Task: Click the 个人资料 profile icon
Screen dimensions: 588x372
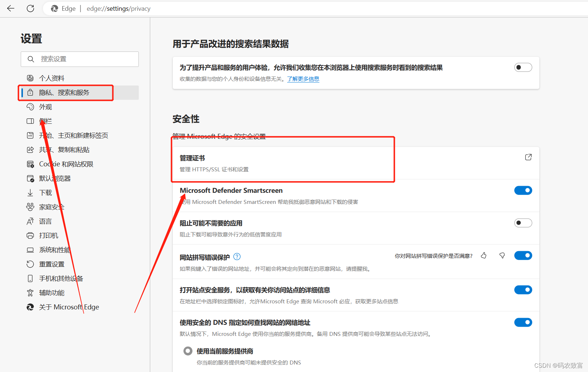Action: click(30, 78)
